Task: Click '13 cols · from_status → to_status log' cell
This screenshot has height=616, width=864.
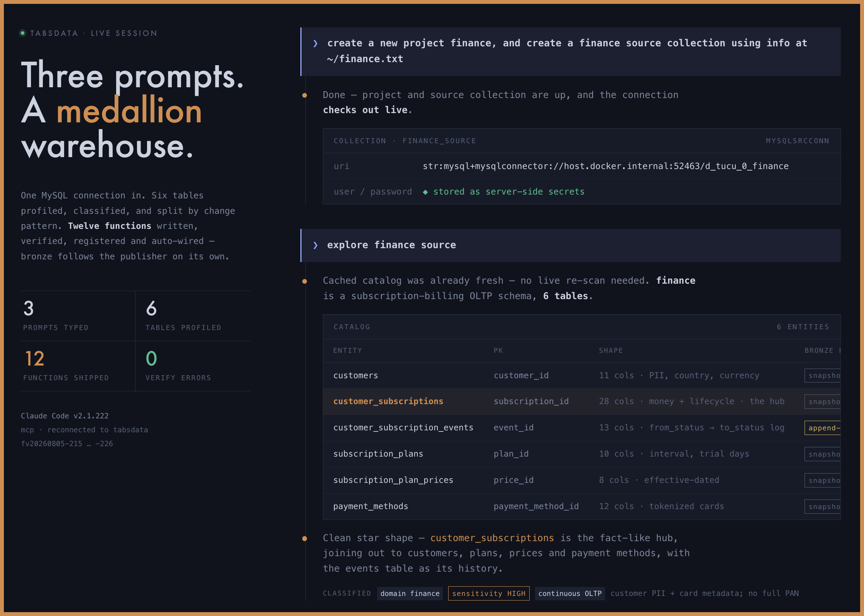Action: coord(691,428)
